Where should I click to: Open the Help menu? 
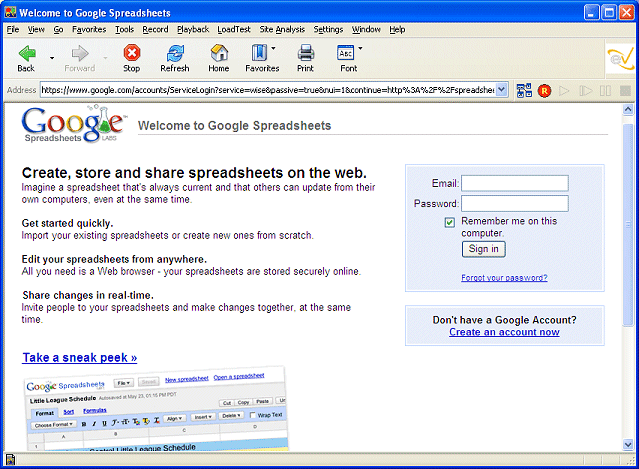click(397, 29)
